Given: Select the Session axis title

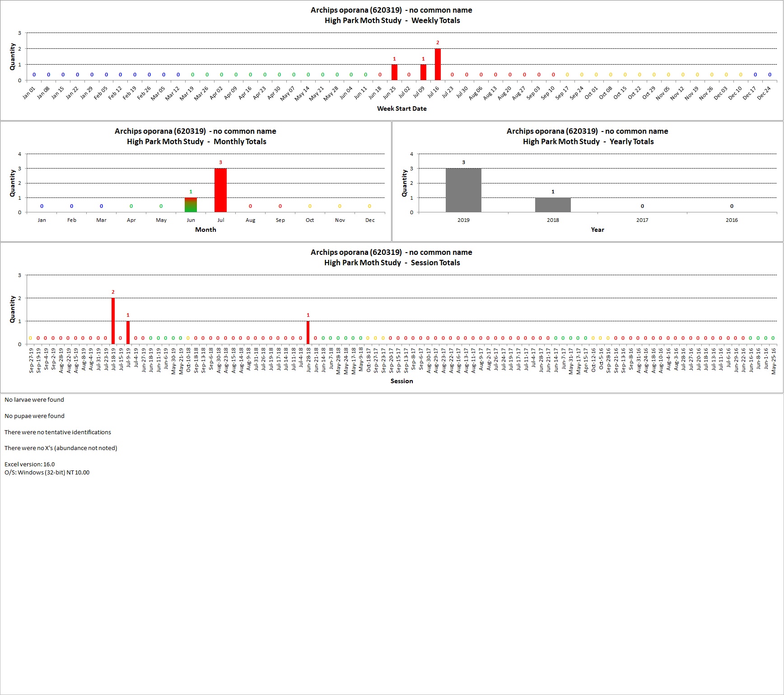Looking at the screenshot, I should (402, 381).
